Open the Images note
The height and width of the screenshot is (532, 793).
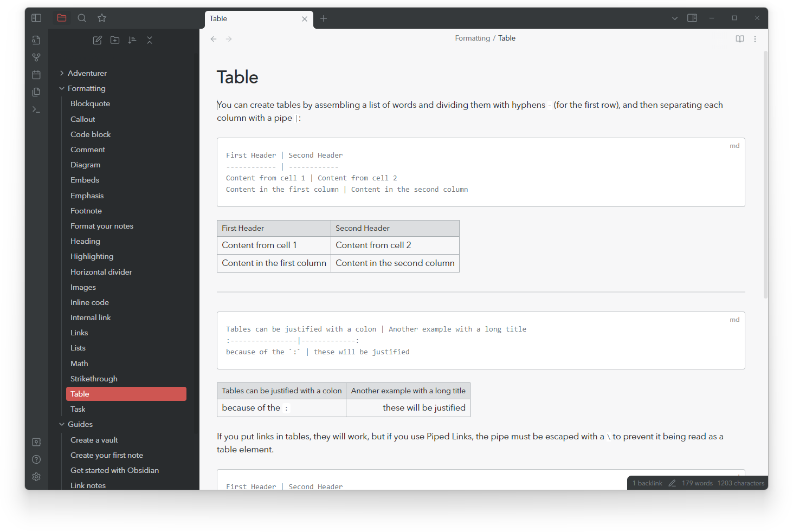83,287
